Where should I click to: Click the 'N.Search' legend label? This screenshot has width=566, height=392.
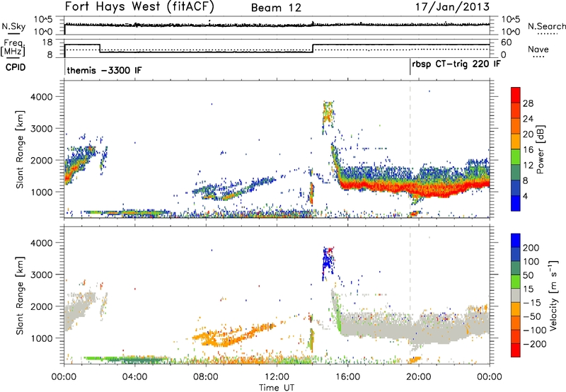click(x=546, y=26)
